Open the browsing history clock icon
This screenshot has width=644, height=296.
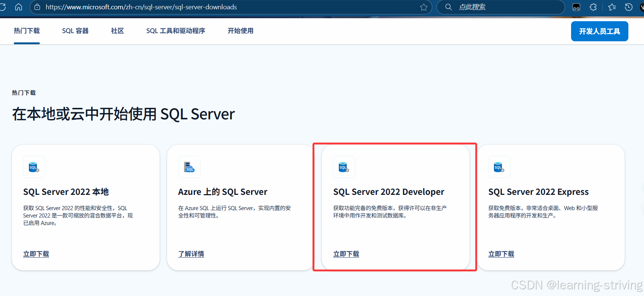tap(629, 7)
